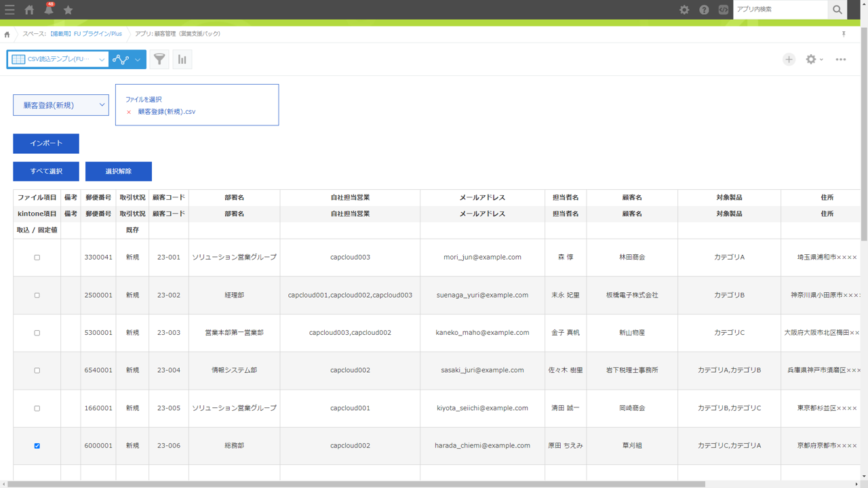
Task: Open the three-dot options menu
Action: 841,59
